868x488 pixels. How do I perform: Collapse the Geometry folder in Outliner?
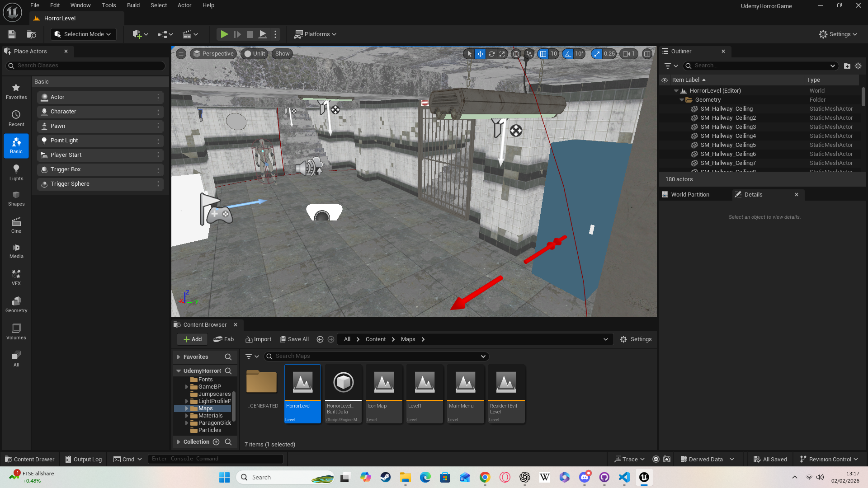pos(682,100)
